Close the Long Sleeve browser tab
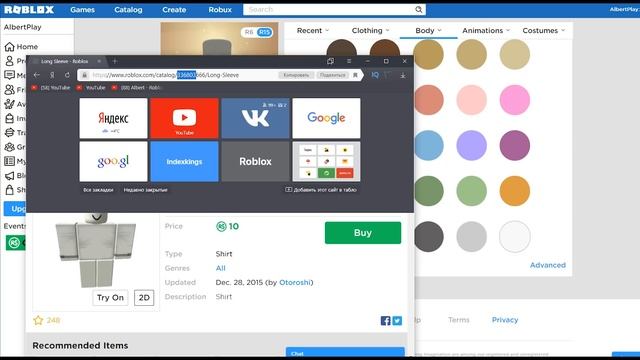The image size is (640, 360). coord(99,61)
